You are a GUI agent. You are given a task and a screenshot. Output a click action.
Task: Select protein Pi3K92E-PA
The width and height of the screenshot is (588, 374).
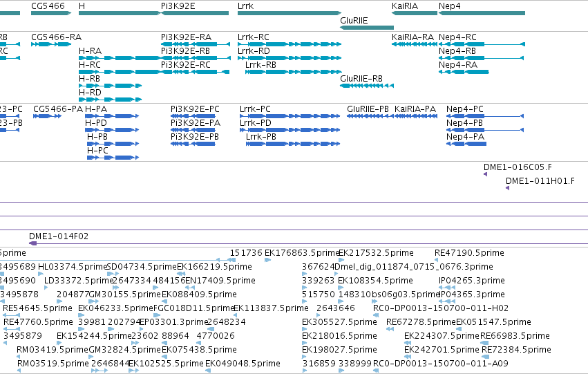pyautogui.click(x=193, y=130)
